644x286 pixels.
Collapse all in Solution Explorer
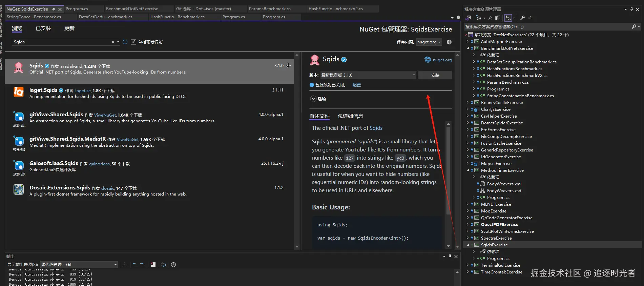(x=490, y=18)
